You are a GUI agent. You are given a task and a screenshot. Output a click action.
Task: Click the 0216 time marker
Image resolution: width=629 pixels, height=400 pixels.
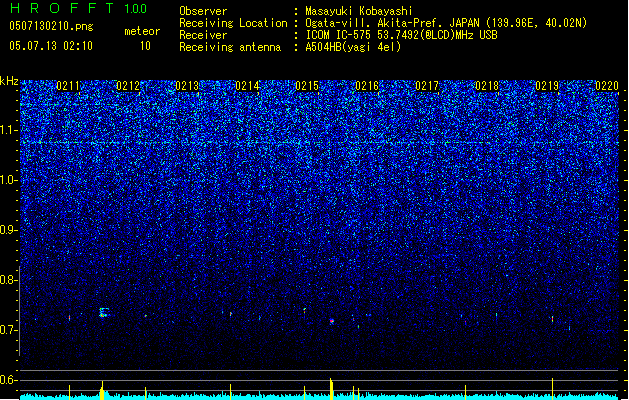(367, 85)
